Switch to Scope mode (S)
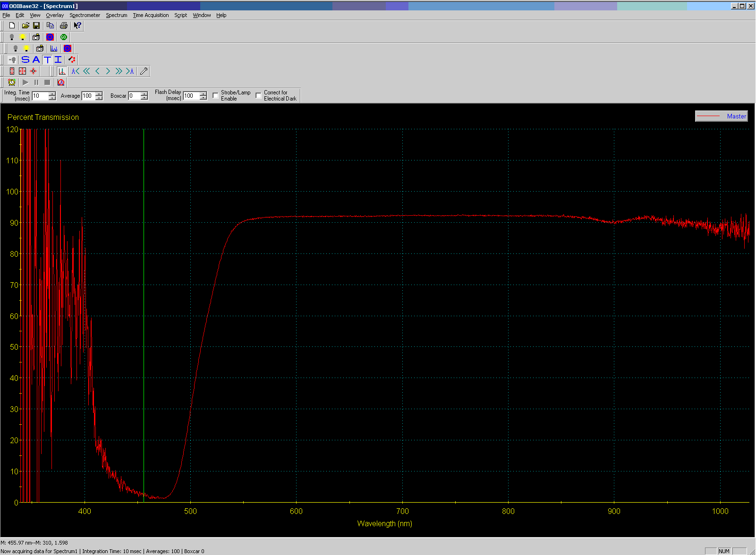 pyautogui.click(x=25, y=59)
